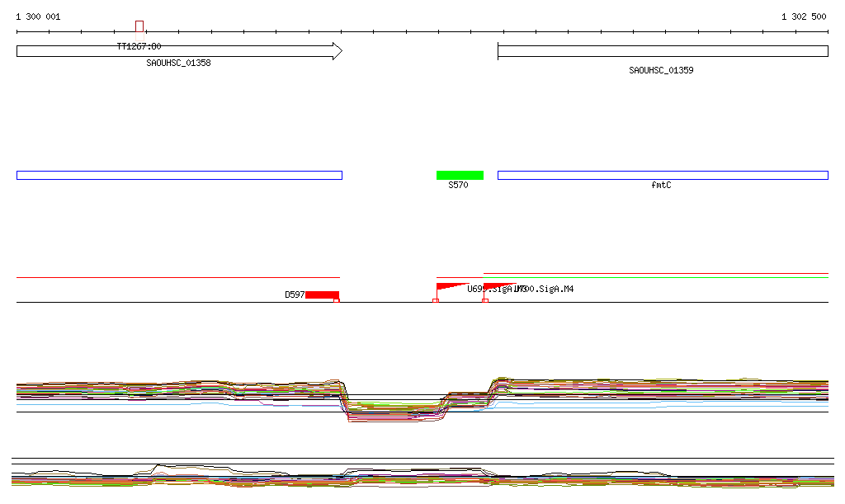Click the SAOUHSC_01358 gene arrow
Viewport: 845px width, 504px height.
tap(179, 51)
